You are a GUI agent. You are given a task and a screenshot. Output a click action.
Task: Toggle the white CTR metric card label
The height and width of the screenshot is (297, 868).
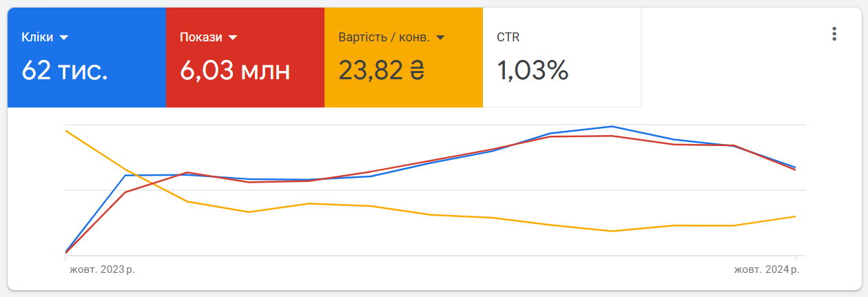point(508,37)
